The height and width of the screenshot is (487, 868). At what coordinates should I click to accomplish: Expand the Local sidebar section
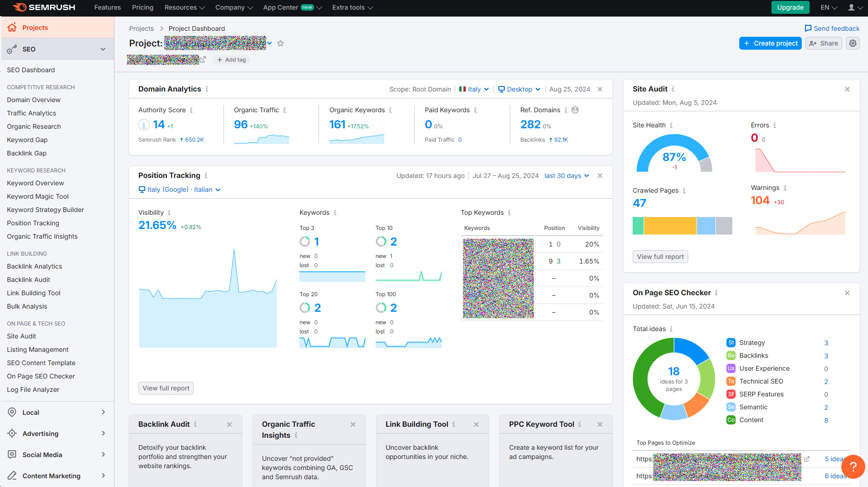click(x=103, y=412)
